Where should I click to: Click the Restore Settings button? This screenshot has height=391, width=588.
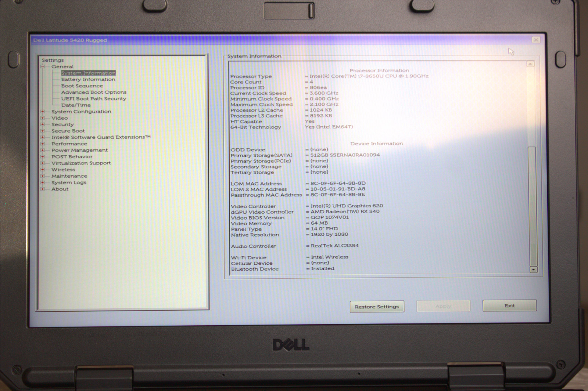click(377, 307)
